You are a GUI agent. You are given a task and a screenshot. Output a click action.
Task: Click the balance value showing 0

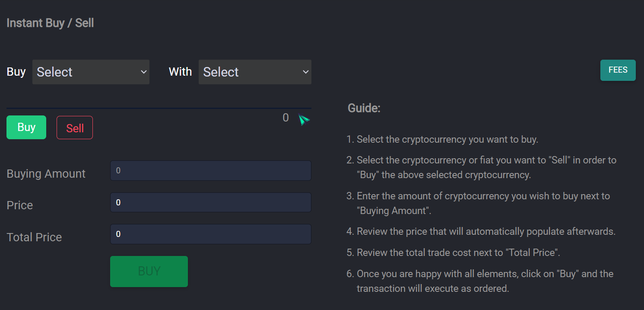(286, 117)
